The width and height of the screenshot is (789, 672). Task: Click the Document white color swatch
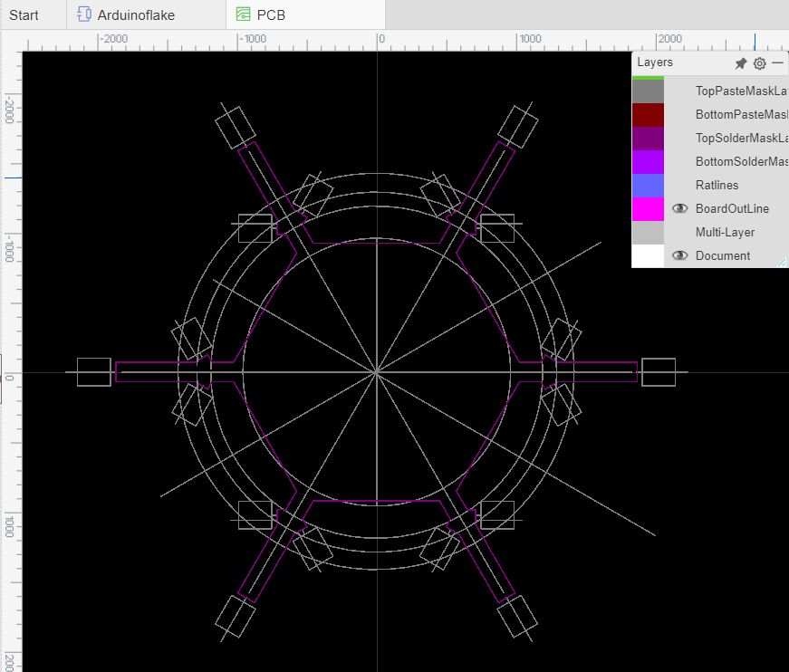point(648,255)
